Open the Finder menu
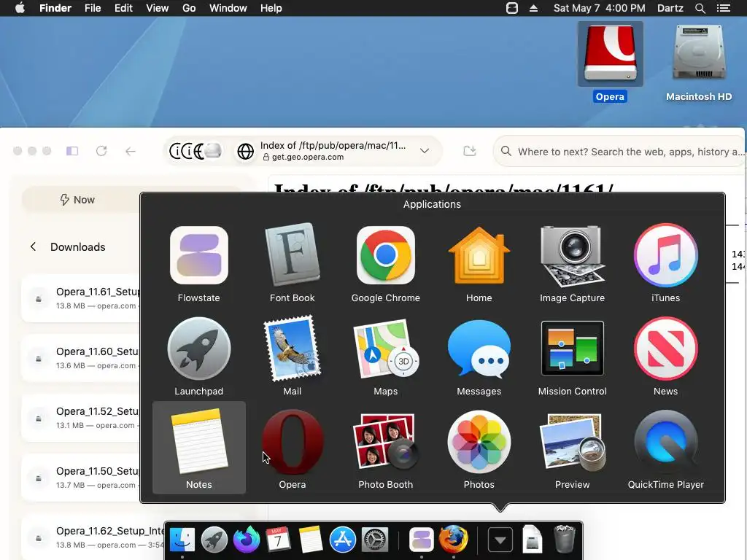 point(55,8)
